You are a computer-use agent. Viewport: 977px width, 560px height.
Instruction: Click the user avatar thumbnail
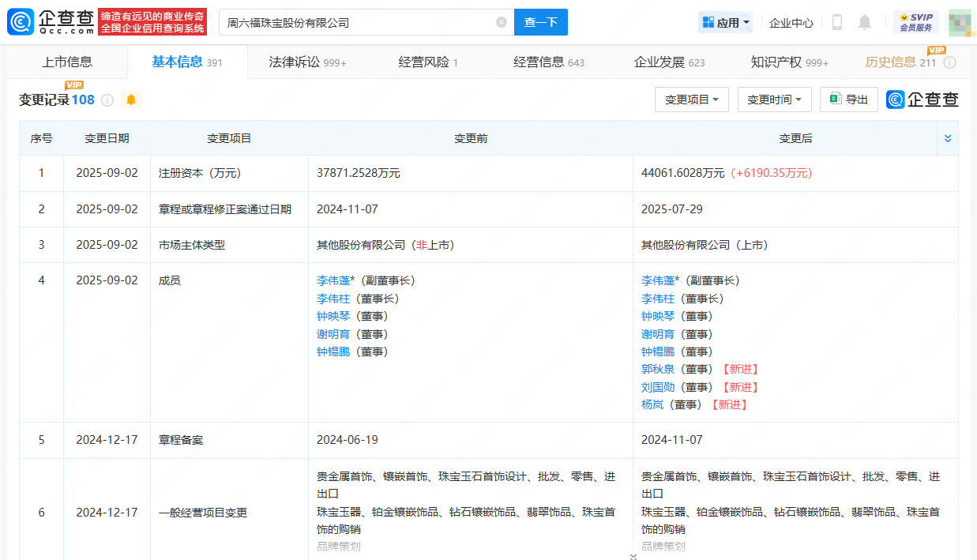[x=959, y=22]
